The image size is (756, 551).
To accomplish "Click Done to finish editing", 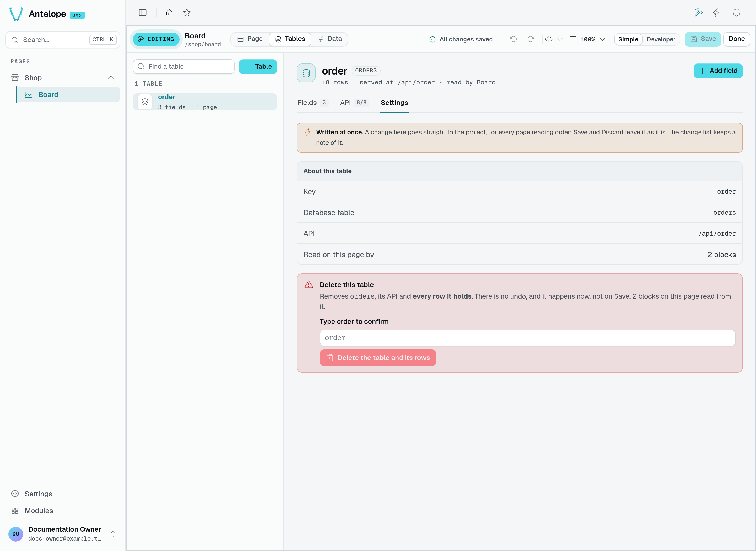I will click(x=737, y=39).
